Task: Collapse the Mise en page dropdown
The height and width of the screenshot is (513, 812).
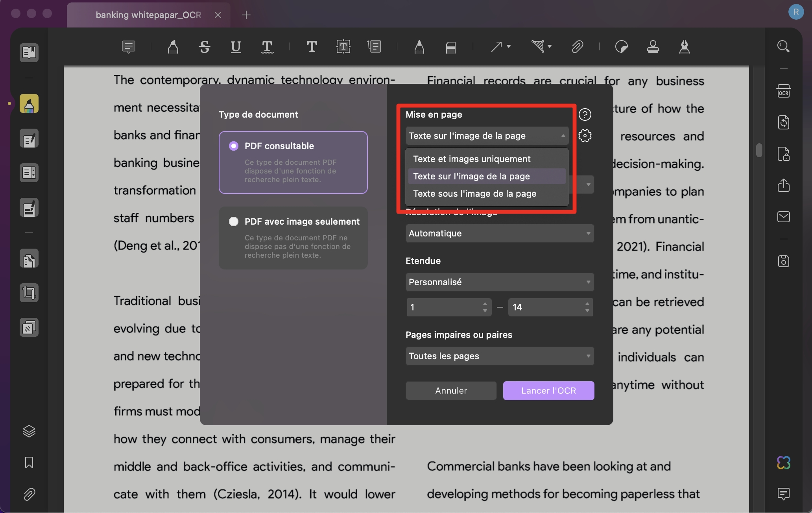Action: [487, 136]
